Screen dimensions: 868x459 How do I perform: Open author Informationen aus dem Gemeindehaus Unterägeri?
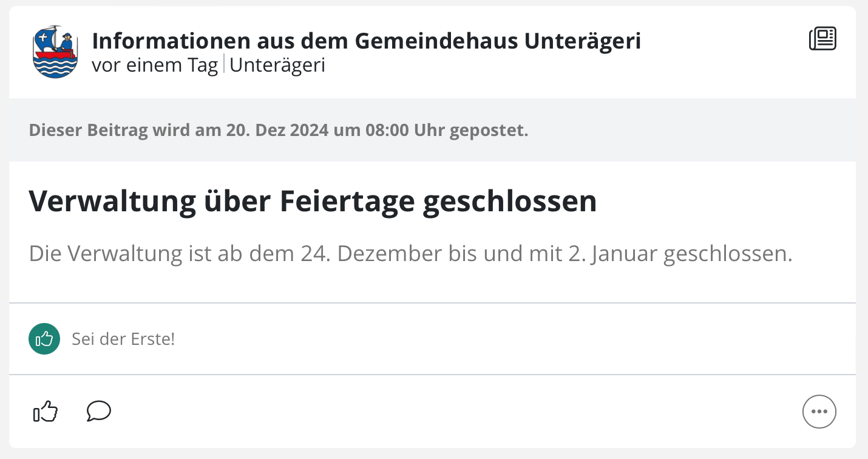coord(366,41)
